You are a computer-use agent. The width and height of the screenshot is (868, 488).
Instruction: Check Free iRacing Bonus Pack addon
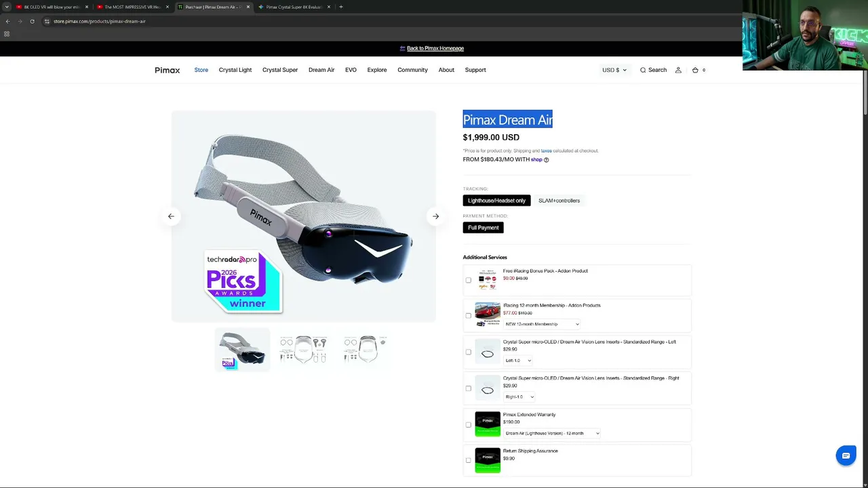[x=468, y=280]
